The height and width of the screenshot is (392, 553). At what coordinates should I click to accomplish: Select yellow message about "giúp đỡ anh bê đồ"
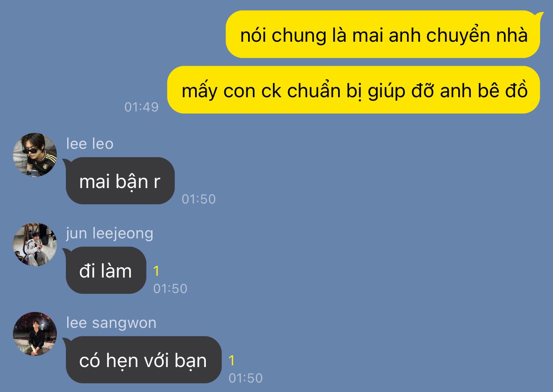(x=354, y=90)
